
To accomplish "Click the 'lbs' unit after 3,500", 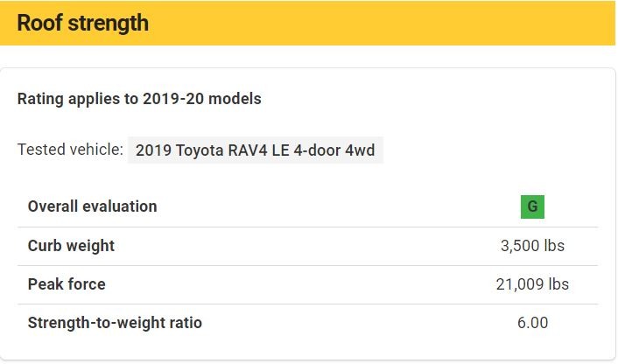I will click(x=554, y=246).
